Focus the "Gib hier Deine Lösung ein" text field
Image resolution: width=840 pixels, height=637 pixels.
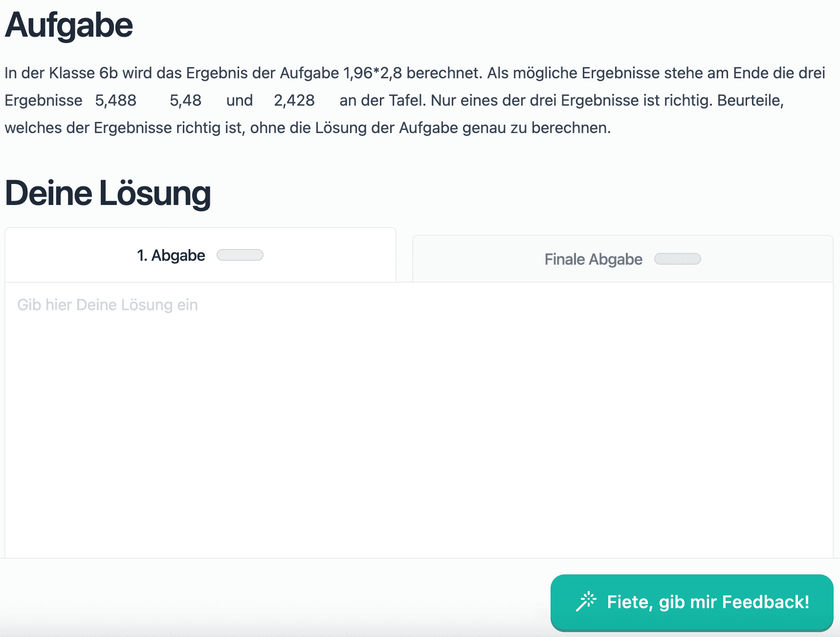[x=108, y=305]
